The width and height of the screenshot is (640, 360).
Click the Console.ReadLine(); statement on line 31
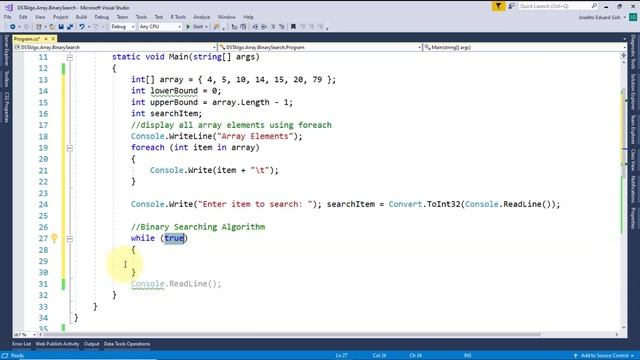[176, 284]
